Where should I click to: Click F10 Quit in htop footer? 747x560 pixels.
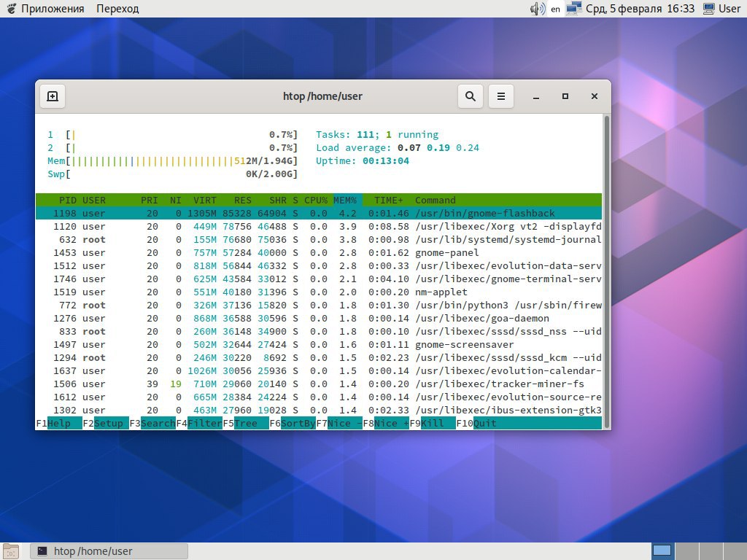pyautogui.click(x=476, y=424)
